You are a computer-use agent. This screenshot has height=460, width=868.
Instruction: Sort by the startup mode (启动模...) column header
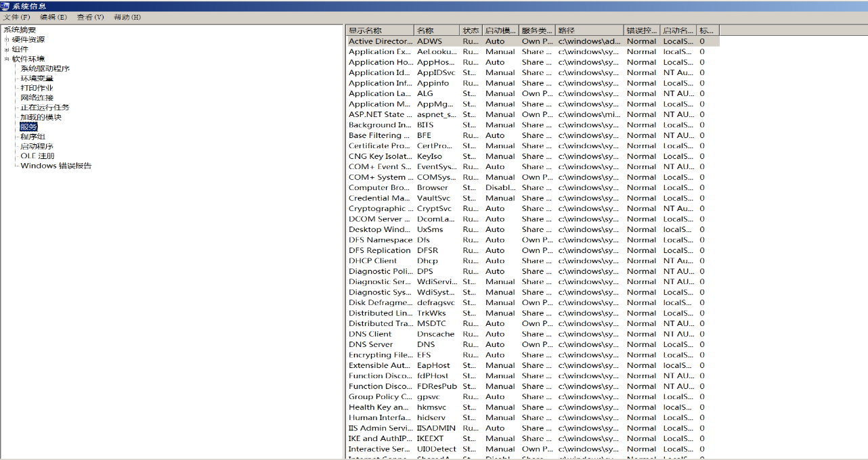pyautogui.click(x=501, y=30)
